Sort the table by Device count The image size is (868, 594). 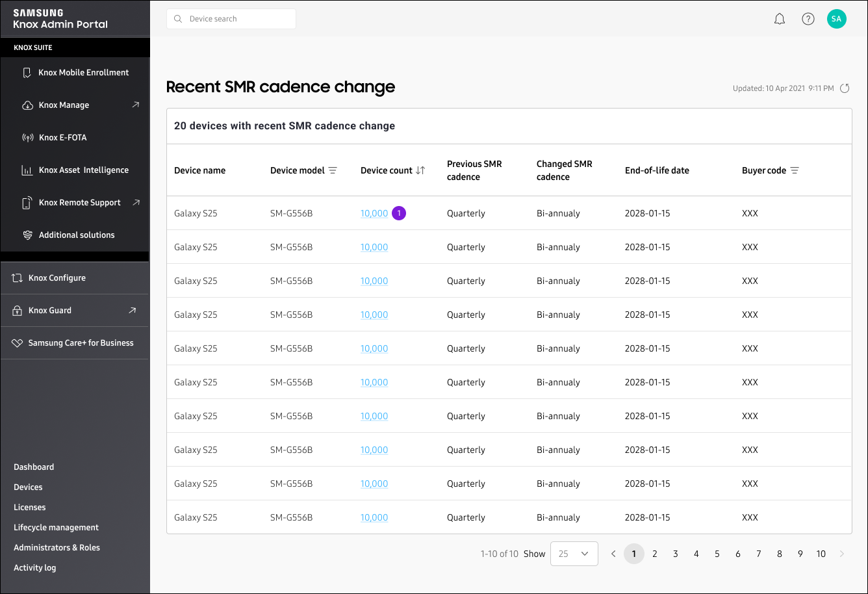(421, 170)
